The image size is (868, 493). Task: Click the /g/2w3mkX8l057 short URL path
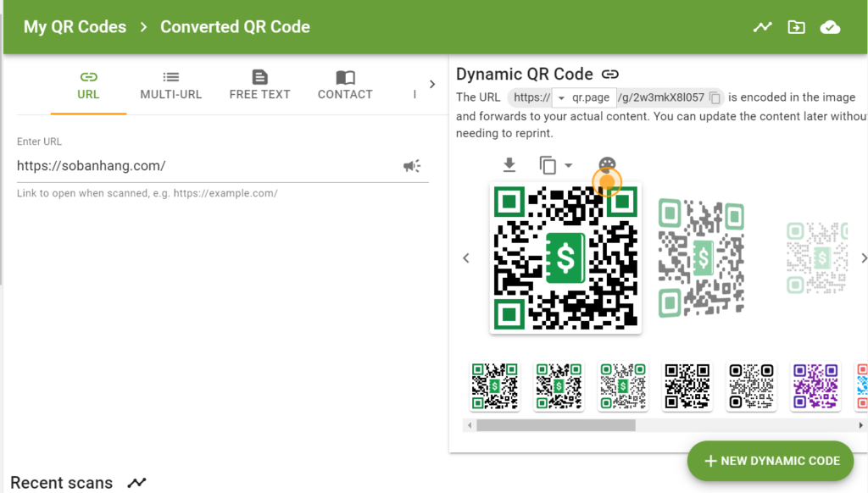(661, 98)
